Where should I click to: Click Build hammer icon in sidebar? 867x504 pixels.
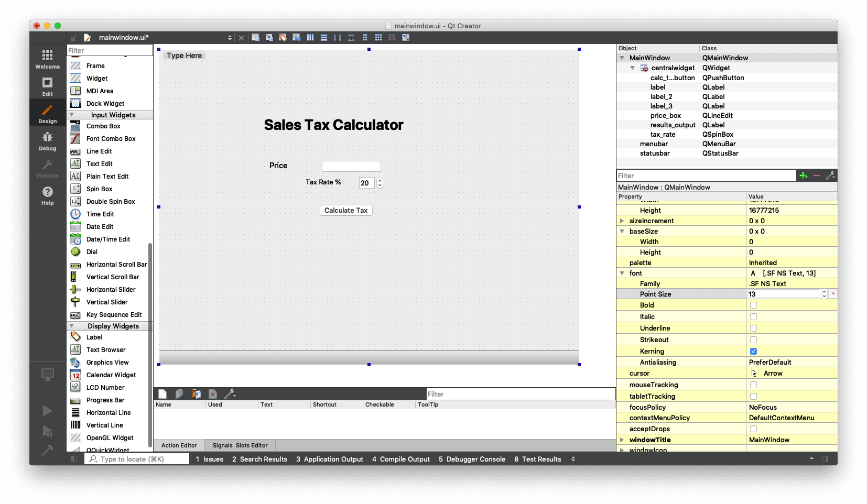coord(47,450)
